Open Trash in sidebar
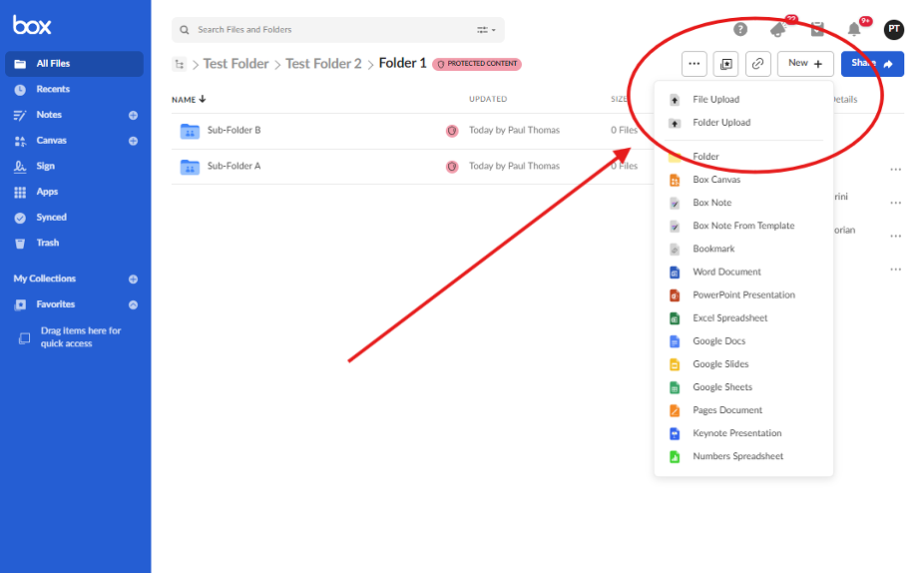This screenshot has height=573, width=924. coord(47,243)
